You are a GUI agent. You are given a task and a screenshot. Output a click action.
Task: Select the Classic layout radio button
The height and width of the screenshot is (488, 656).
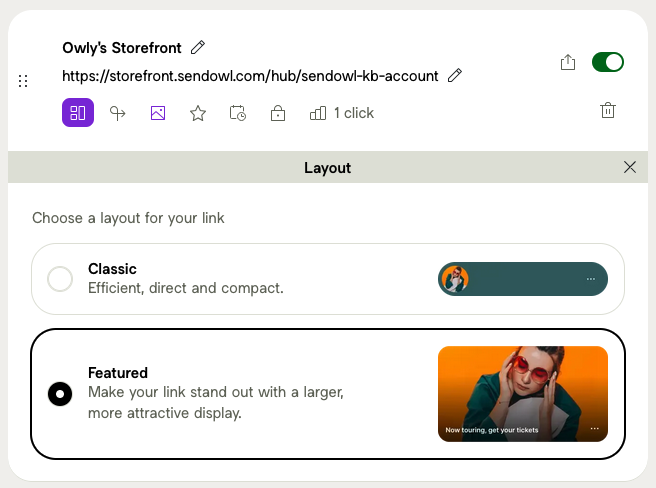click(60, 279)
